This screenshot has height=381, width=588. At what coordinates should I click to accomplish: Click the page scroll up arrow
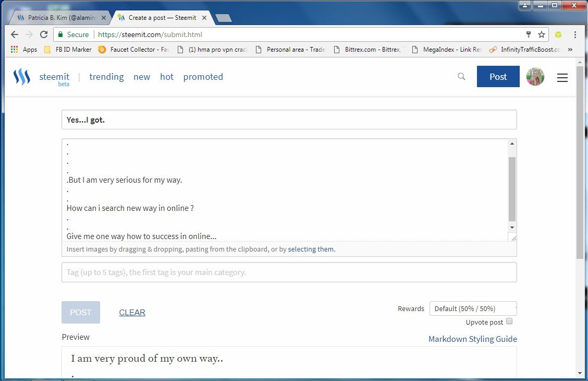click(x=580, y=62)
